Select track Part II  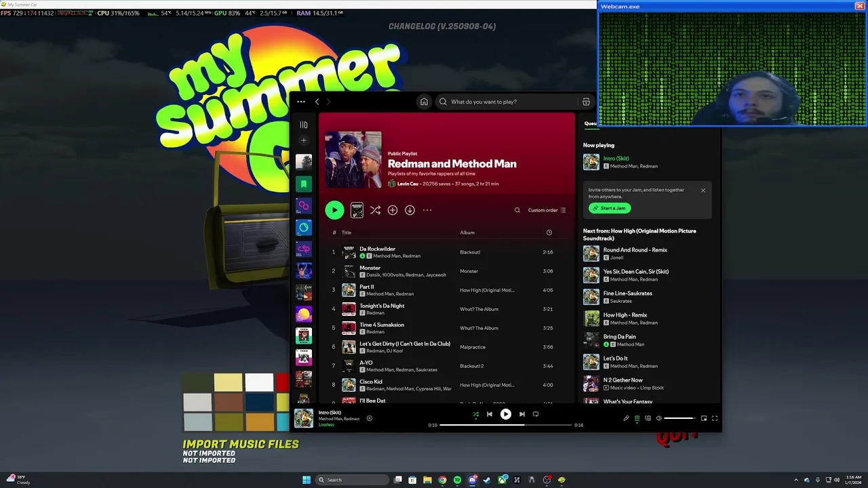click(448, 290)
